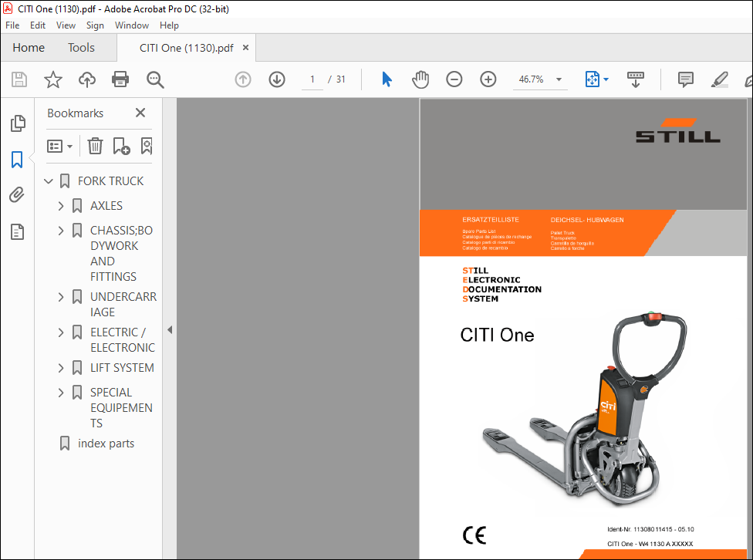Open the View menu
Viewport: 753px width, 560px height.
click(66, 25)
